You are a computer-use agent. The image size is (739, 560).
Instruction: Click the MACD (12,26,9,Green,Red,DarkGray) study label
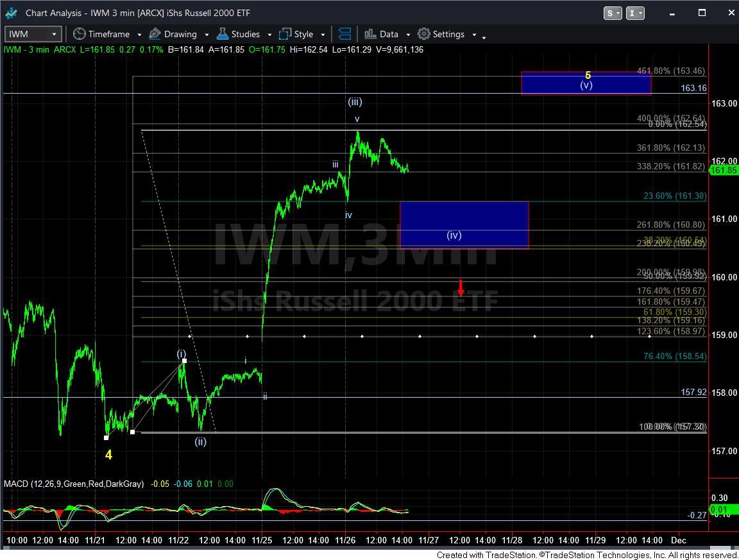pos(74,484)
